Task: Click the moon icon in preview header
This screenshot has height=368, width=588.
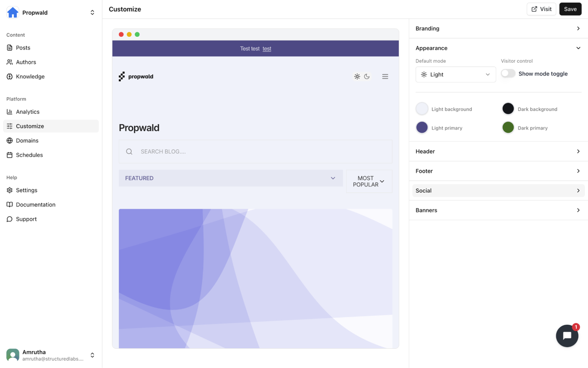Action: [x=367, y=77]
